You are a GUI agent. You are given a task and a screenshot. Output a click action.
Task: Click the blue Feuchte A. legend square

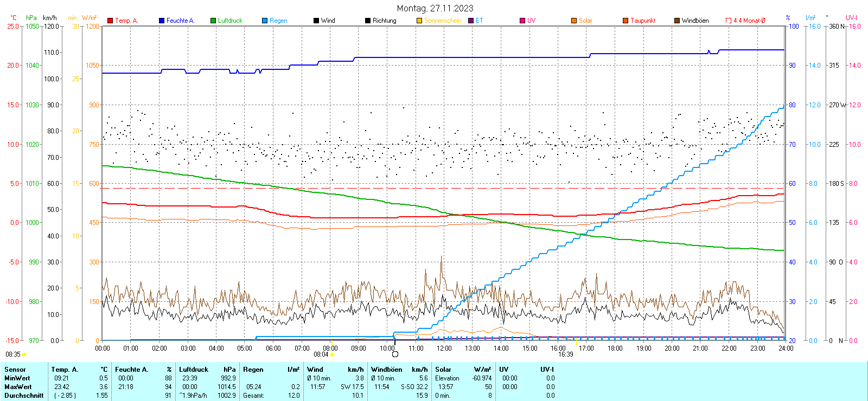click(162, 21)
